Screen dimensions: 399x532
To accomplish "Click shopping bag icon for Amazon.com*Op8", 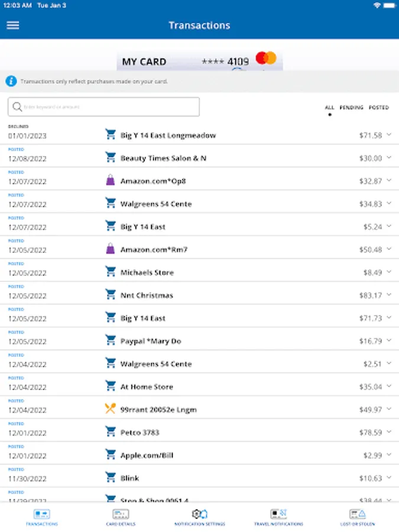I will point(111,180).
